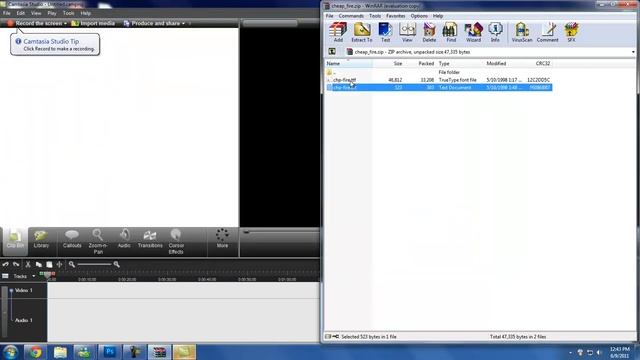The width and height of the screenshot is (640, 360).
Task: Click Video 1 track label
Action: pyautogui.click(x=24, y=290)
